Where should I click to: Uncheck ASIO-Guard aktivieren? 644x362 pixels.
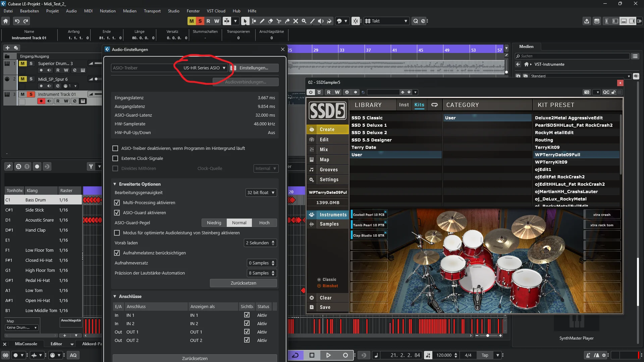coord(117,213)
